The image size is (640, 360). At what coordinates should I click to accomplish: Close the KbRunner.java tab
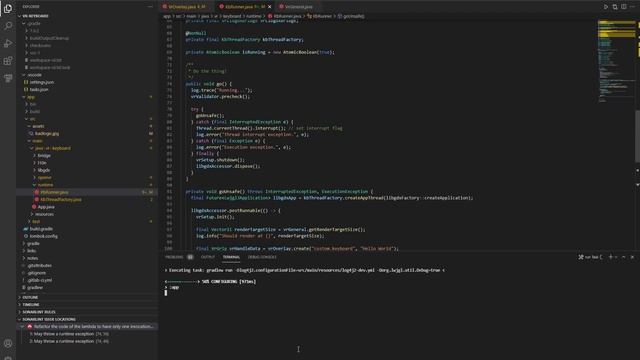(x=269, y=7)
